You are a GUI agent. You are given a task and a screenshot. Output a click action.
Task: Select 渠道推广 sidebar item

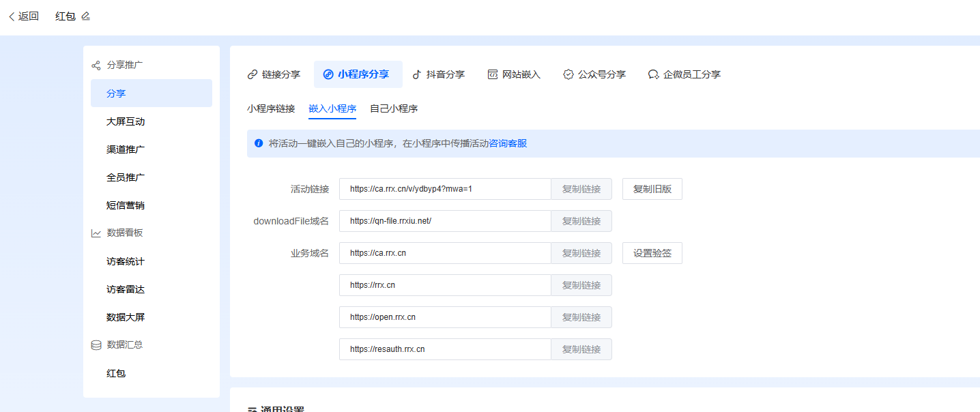[x=126, y=149]
